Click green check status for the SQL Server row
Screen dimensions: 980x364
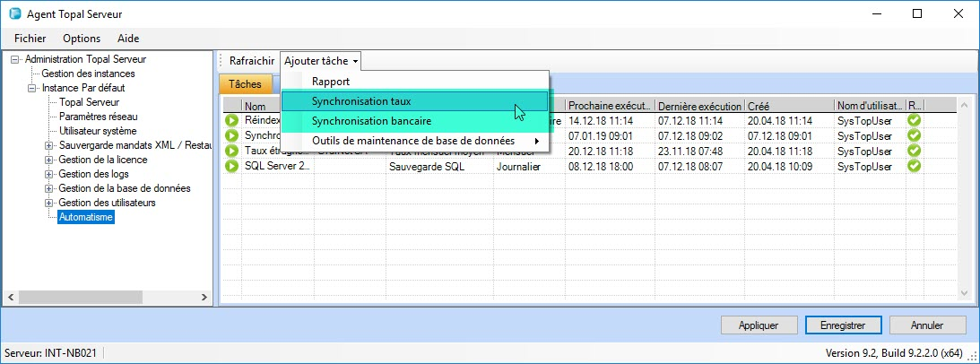point(914,166)
